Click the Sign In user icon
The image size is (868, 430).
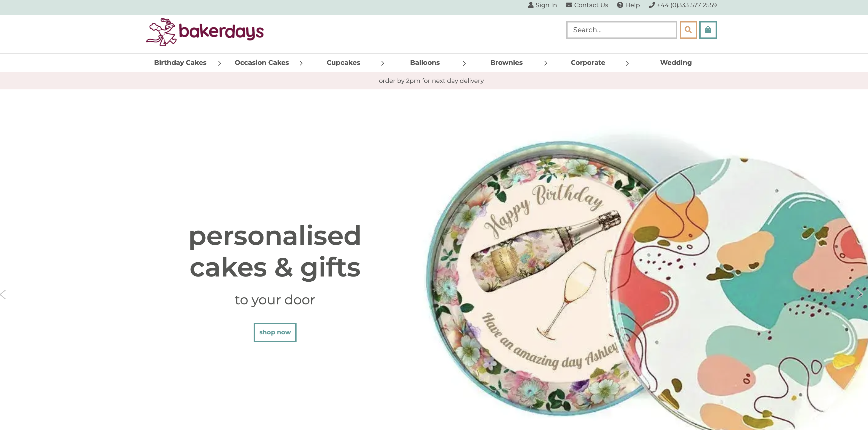pos(531,5)
